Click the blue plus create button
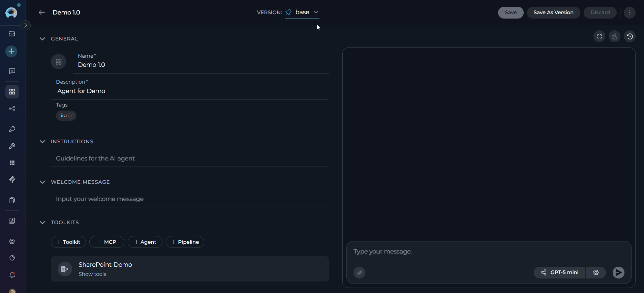Image resolution: width=644 pixels, height=293 pixels. 11,51
